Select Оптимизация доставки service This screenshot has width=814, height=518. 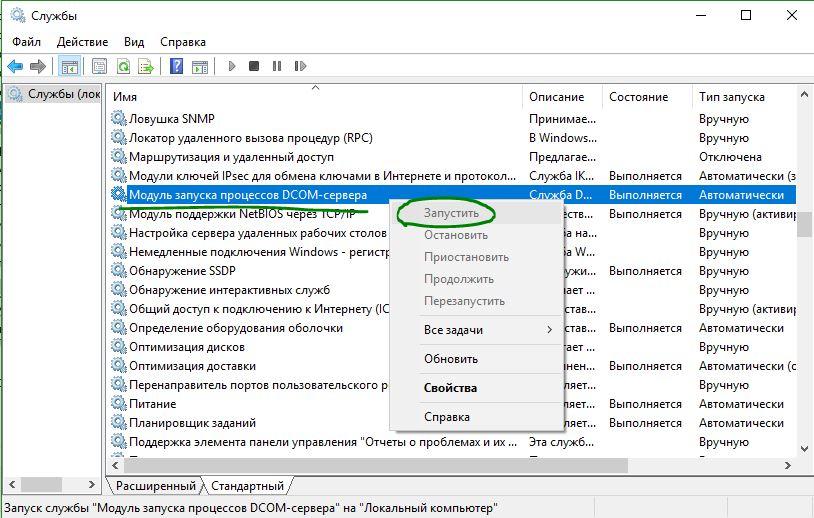pos(192,366)
